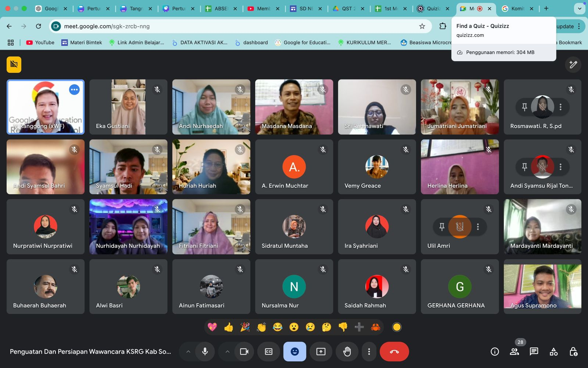Switch to the YouTube Memb tab
This screenshot has height=368, width=588.
coord(263,8)
